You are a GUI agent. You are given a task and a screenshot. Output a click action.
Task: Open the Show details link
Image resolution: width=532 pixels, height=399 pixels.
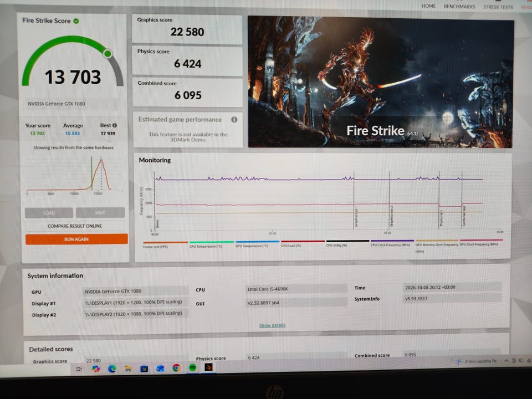272,325
